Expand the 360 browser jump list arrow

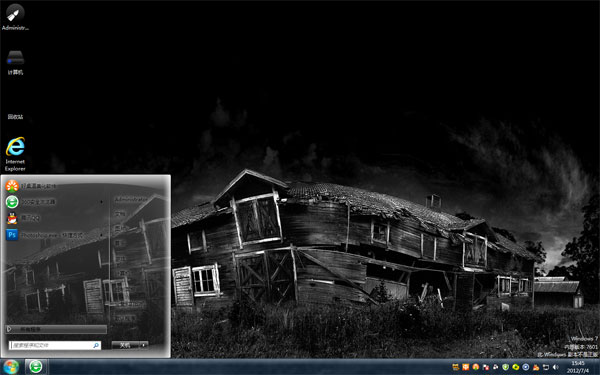click(x=102, y=202)
